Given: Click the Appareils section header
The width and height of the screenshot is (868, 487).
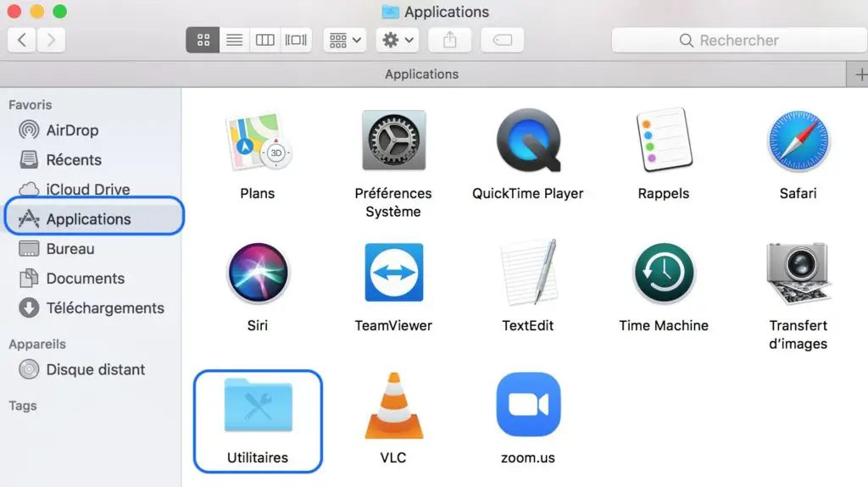Looking at the screenshot, I should [37, 344].
